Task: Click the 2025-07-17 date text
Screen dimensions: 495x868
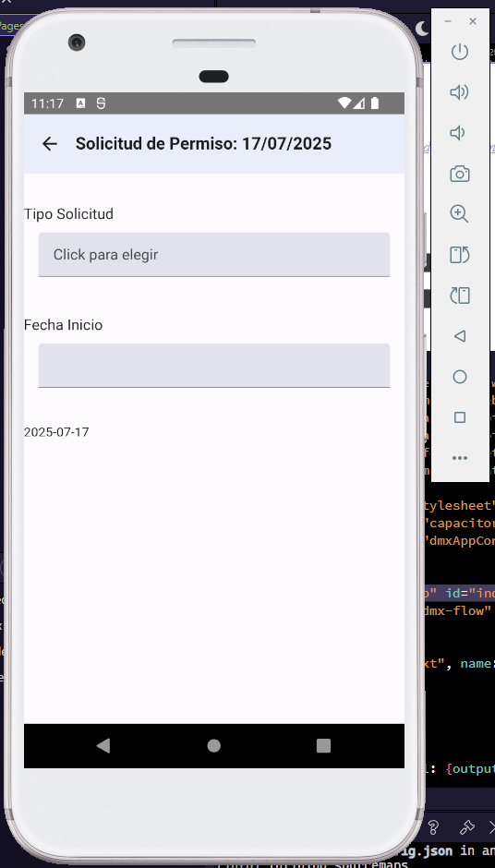Action: 56,432
